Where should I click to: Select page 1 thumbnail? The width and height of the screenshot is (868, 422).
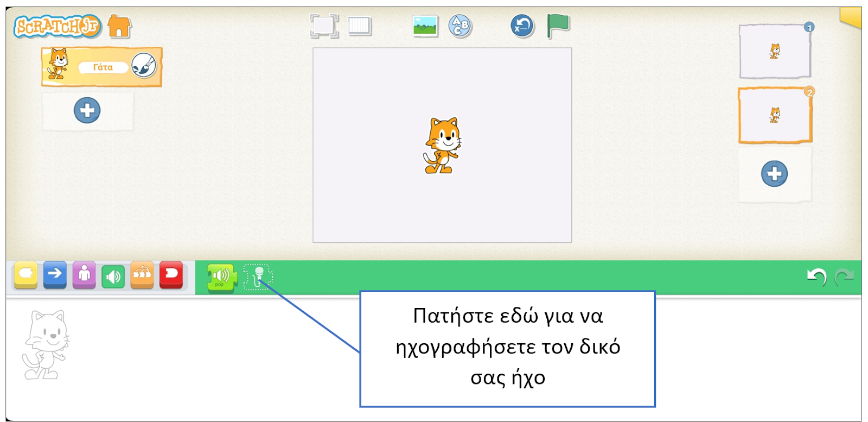[775, 51]
